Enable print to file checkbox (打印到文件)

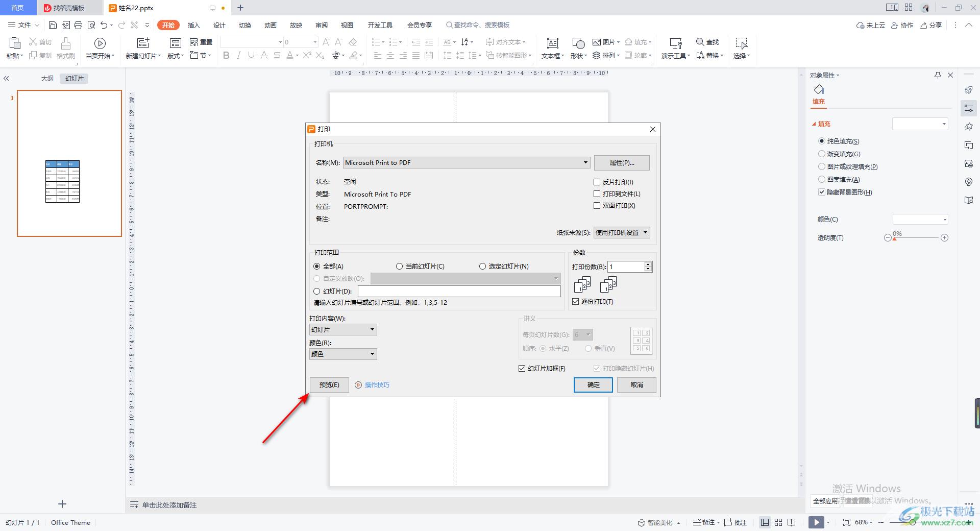click(597, 194)
